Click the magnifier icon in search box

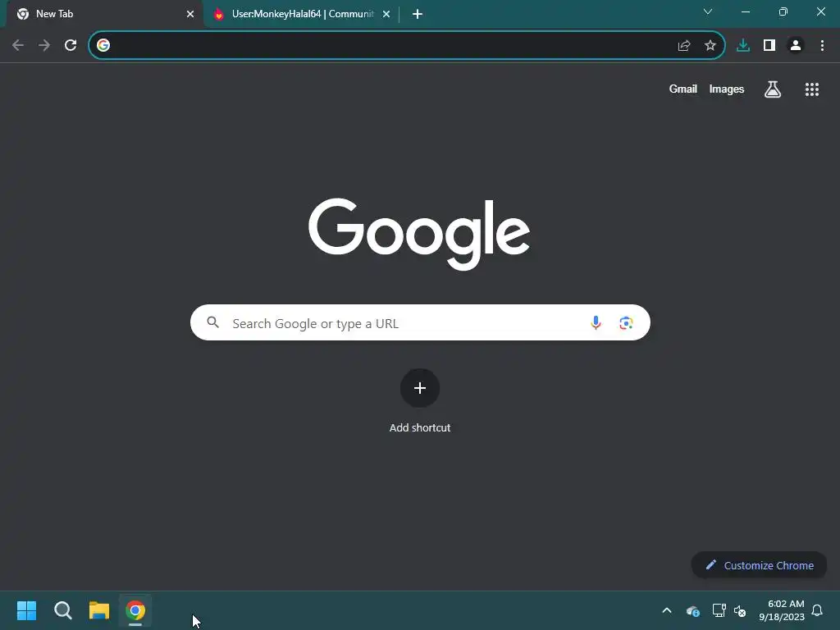(x=213, y=322)
